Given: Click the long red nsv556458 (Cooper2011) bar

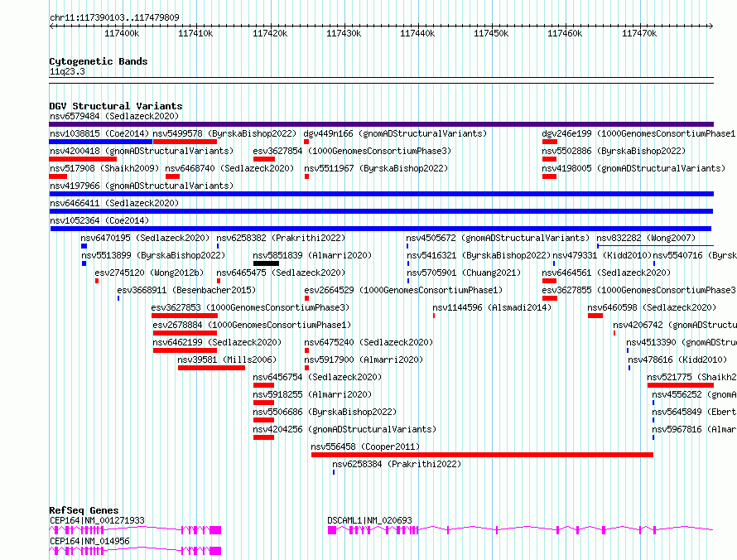Looking at the screenshot, I should [x=482, y=455].
